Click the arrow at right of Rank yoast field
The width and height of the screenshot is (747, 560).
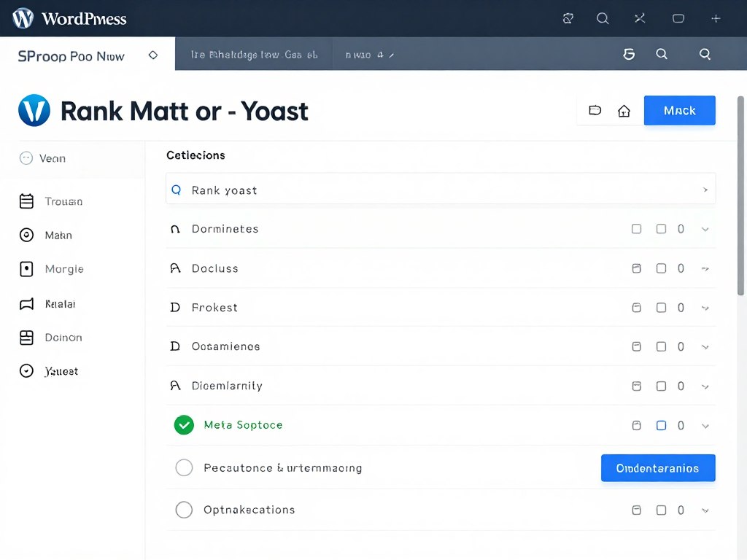point(705,190)
